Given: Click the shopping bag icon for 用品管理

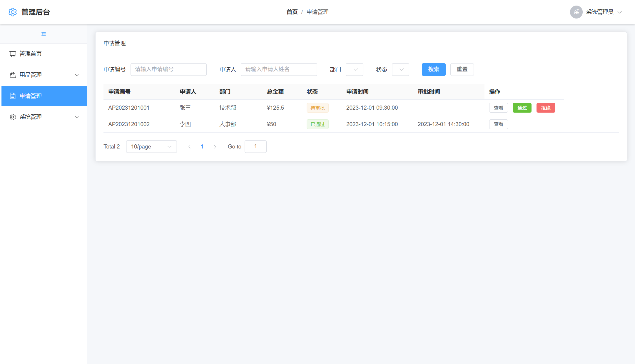Looking at the screenshot, I should tap(13, 75).
